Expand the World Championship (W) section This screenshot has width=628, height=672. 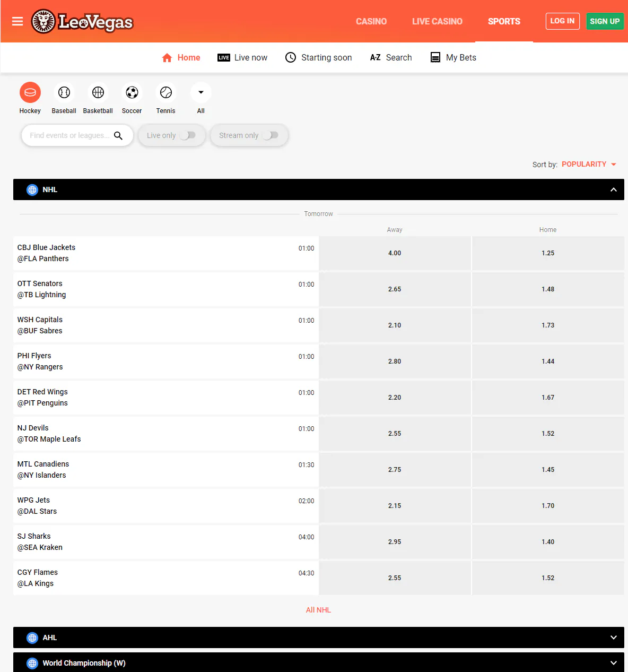tap(614, 663)
